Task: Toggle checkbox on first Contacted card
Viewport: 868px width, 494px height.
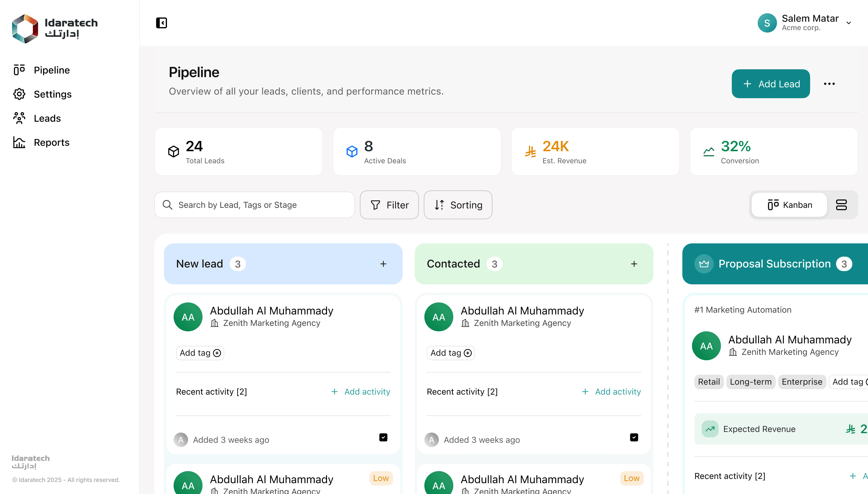Action: 634,437
